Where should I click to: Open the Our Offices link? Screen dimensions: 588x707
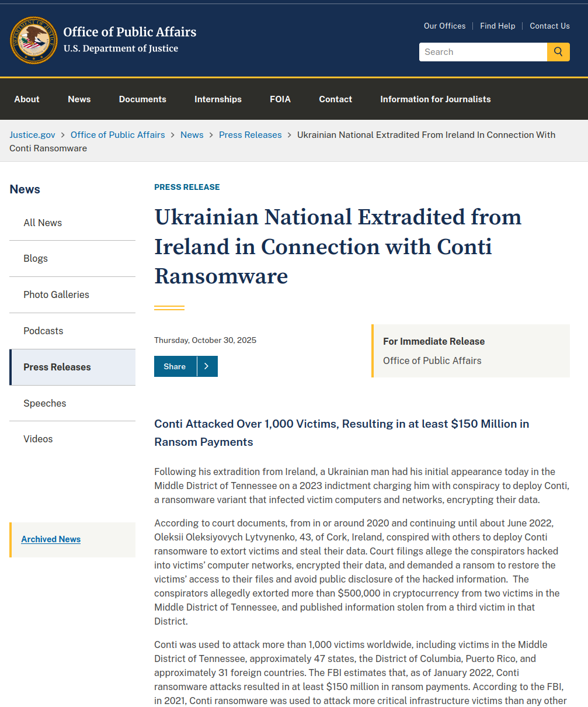coord(445,26)
